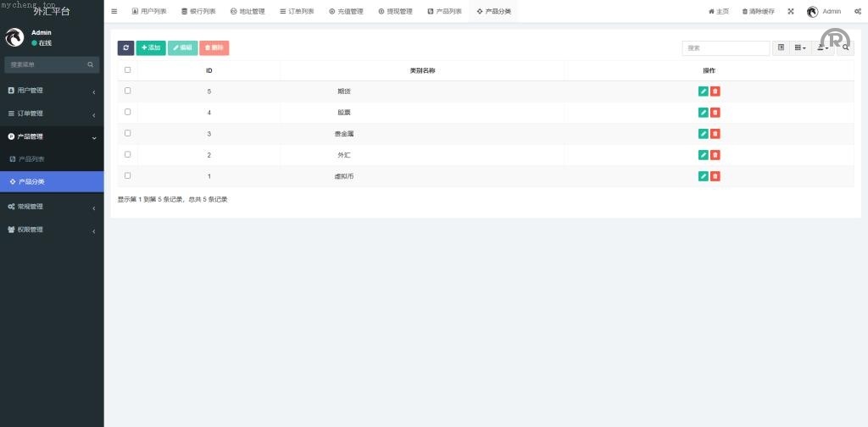Open the settings gears icon at top right

click(x=858, y=12)
